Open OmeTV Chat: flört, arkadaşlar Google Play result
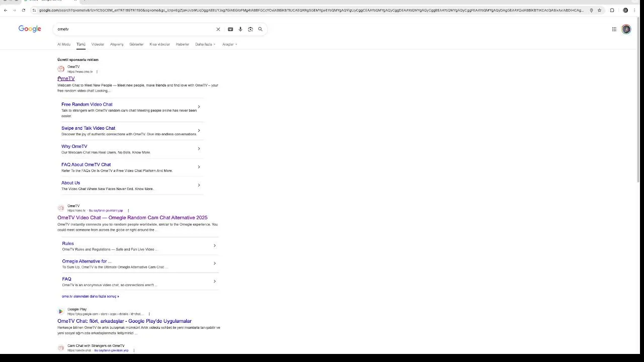Viewport: 644px width, 362px height. click(124, 321)
